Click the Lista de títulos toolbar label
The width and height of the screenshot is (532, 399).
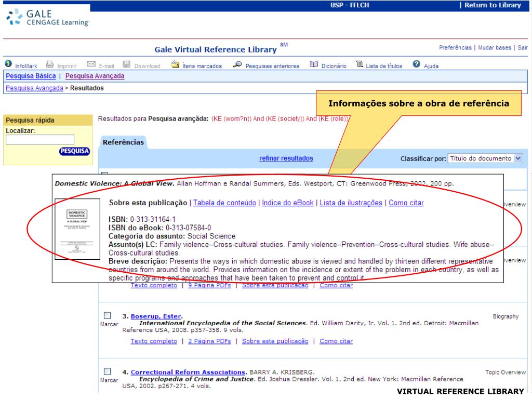(x=384, y=66)
